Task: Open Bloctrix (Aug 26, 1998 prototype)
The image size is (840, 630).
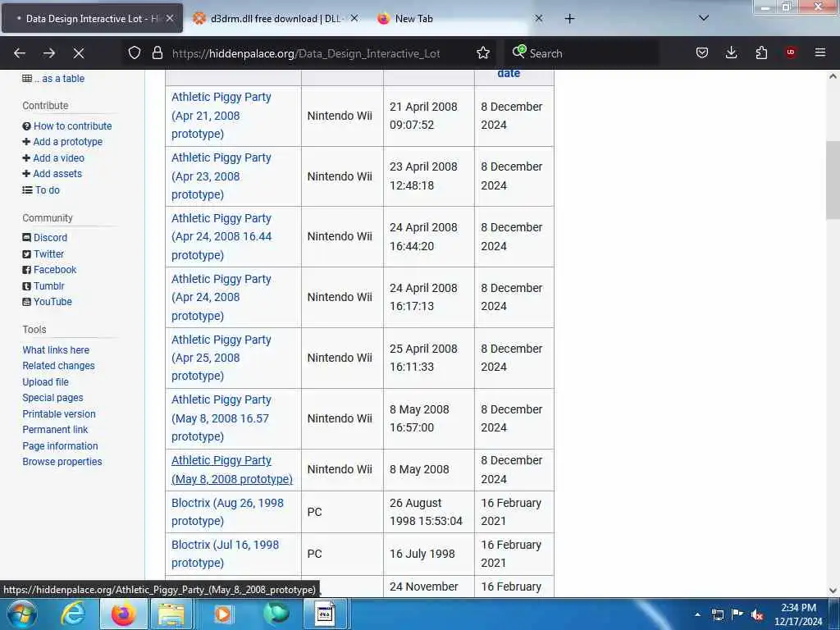Action: click(227, 512)
